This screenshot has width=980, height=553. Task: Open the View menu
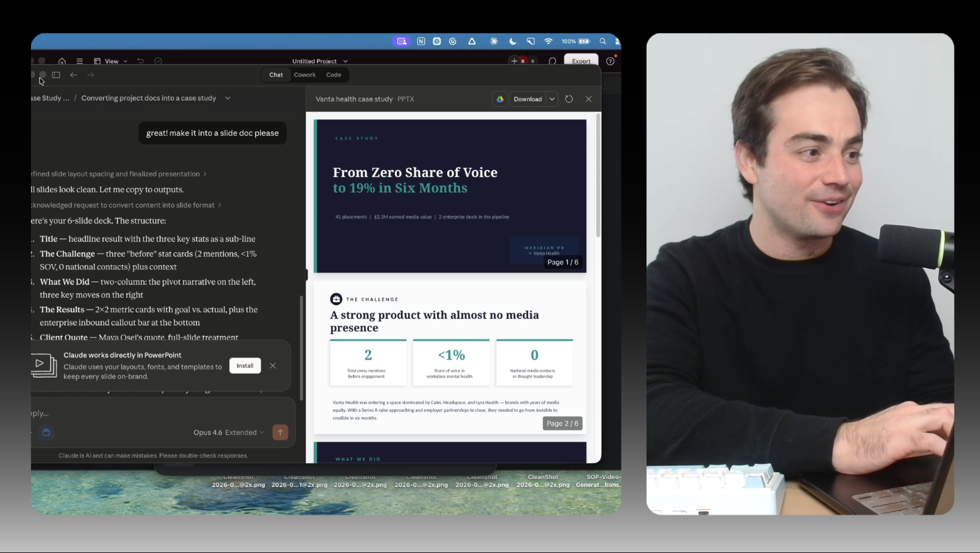(111, 61)
